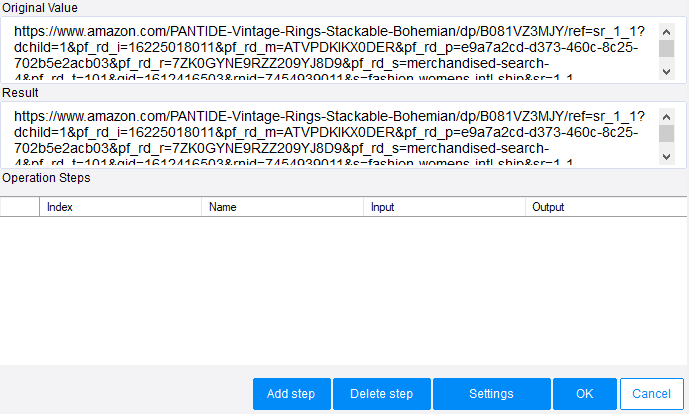Viewport: 689px width, 414px height.
Task: Cancel the dialog
Action: click(652, 394)
